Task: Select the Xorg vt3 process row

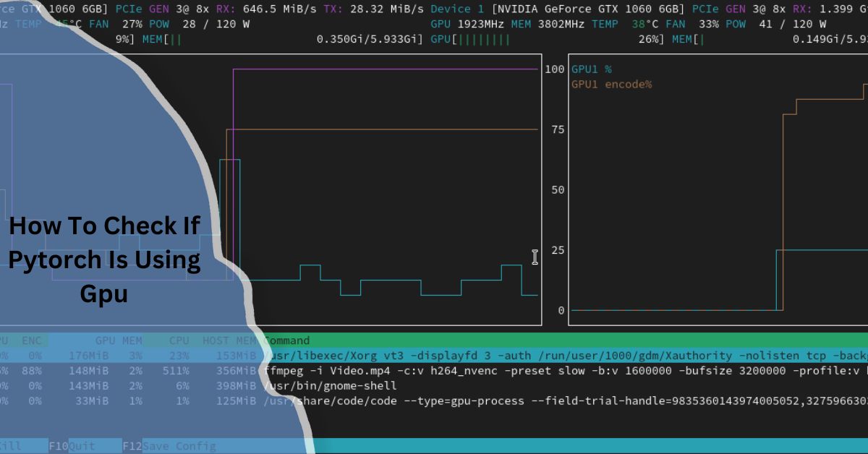Action: [434, 356]
